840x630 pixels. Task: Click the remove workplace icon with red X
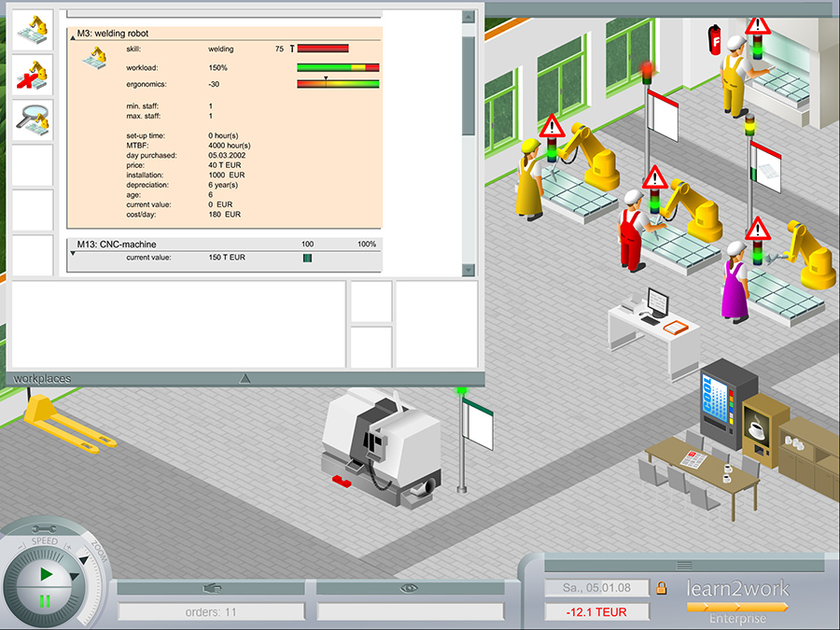[33, 77]
